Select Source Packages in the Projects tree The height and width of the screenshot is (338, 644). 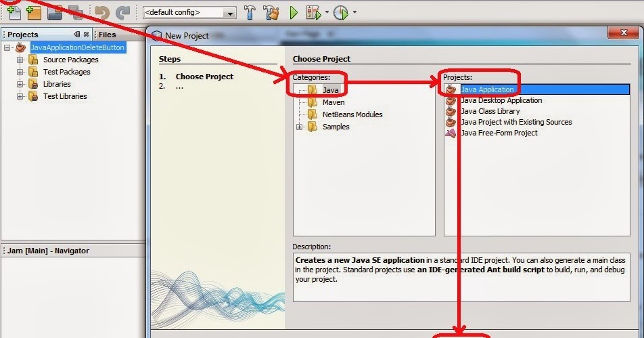(70, 60)
